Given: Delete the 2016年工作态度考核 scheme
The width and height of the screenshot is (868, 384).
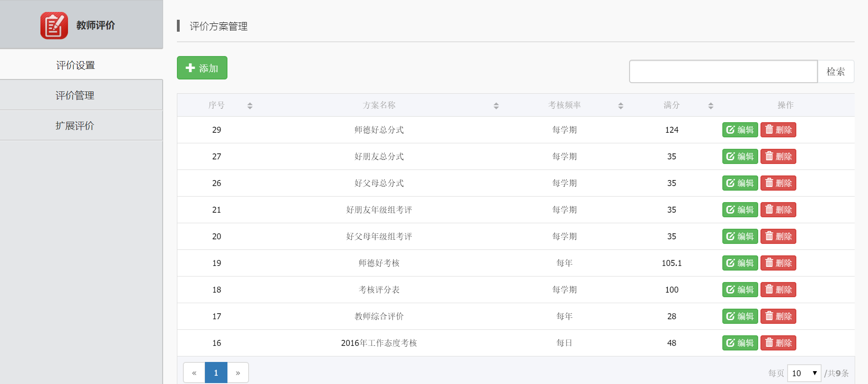Looking at the screenshot, I should pyautogui.click(x=778, y=343).
